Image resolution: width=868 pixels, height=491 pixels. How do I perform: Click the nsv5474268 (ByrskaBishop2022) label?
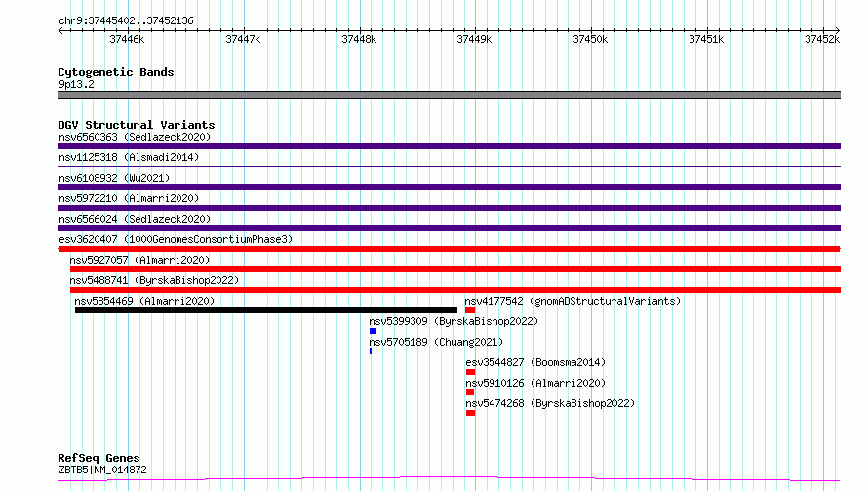point(550,403)
